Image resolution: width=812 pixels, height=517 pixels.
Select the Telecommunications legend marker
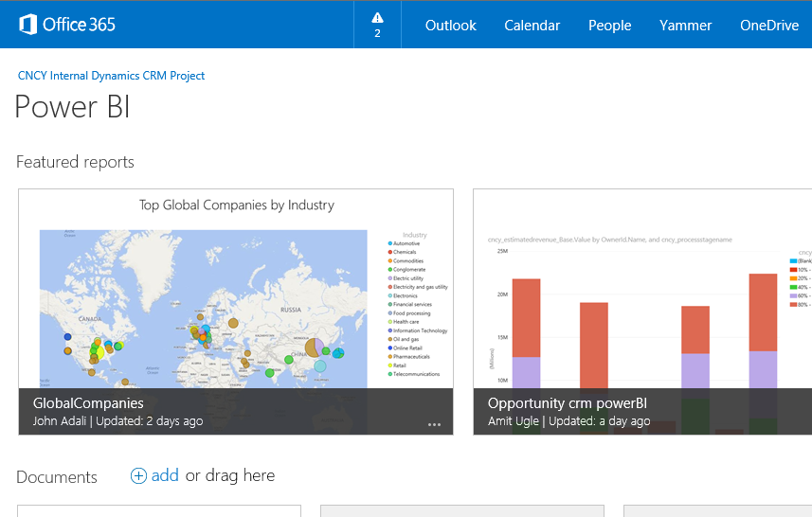(x=388, y=374)
